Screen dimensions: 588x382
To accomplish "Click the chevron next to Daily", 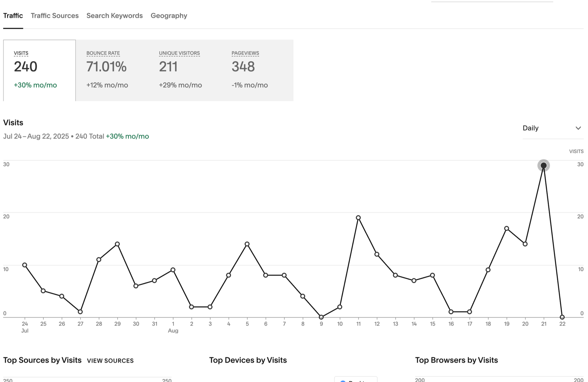I will point(578,128).
